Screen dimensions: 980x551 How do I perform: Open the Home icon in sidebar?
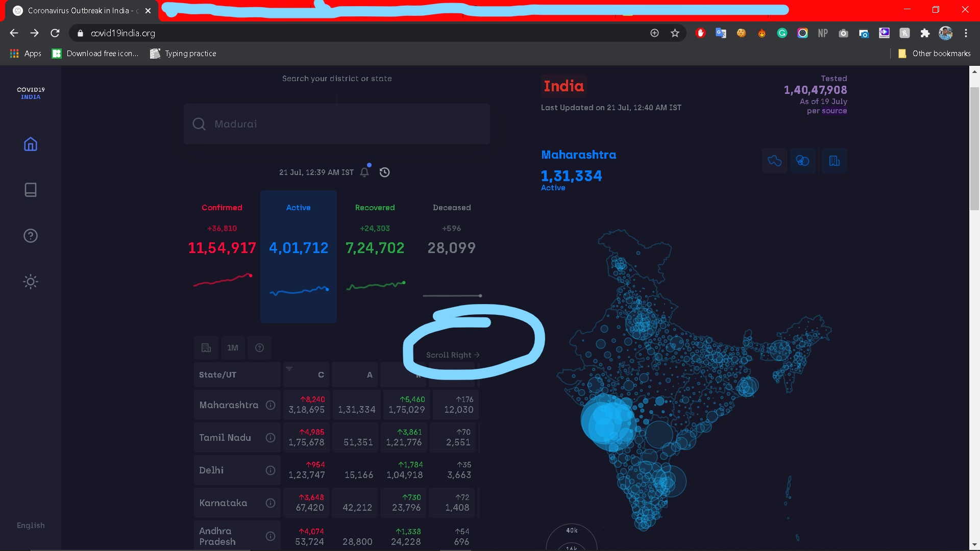click(x=31, y=144)
